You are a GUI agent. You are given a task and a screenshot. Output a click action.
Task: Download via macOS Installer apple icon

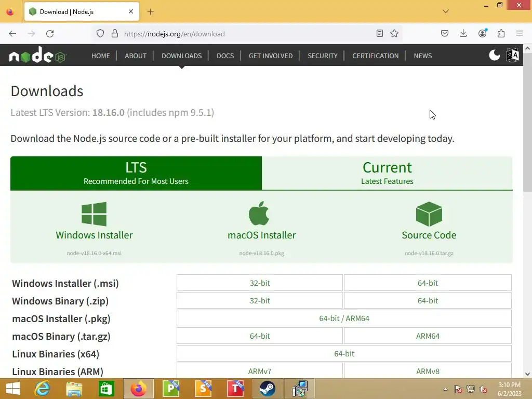pyautogui.click(x=259, y=214)
